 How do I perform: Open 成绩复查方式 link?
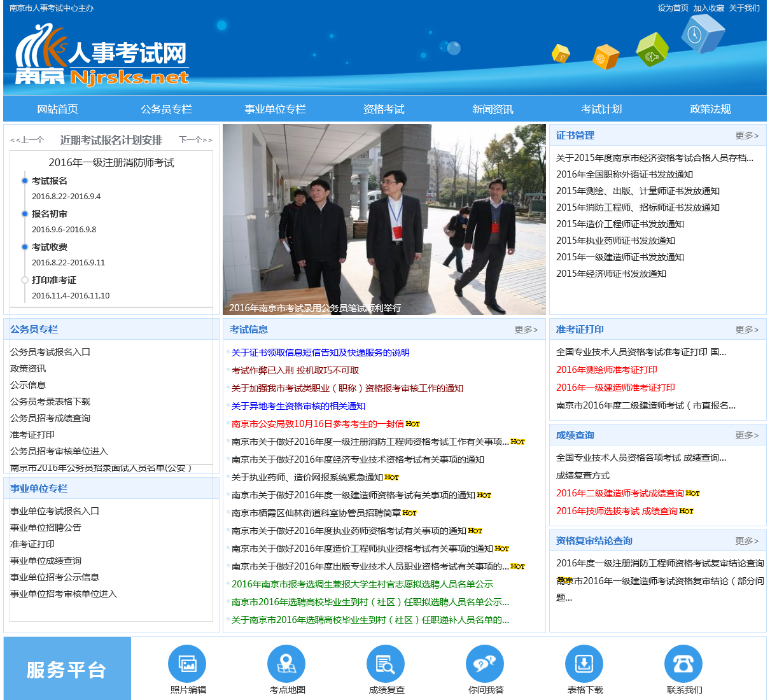tap(583, 475)
